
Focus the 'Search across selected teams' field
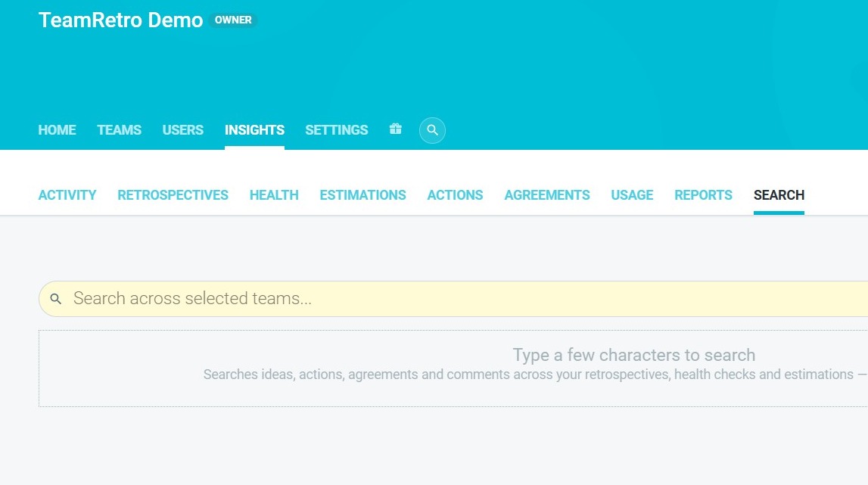(x=453, y=299)
